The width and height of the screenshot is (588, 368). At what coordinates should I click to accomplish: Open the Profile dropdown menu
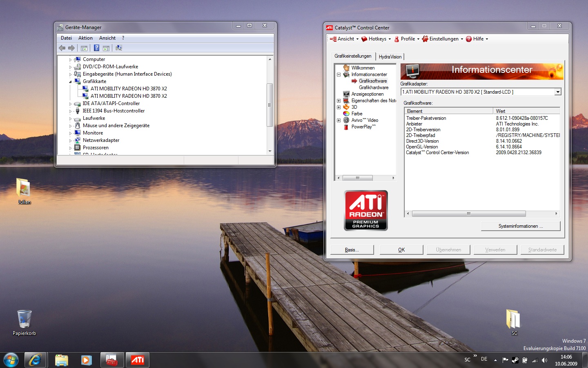pyautogui.click(x=407, y=39)
